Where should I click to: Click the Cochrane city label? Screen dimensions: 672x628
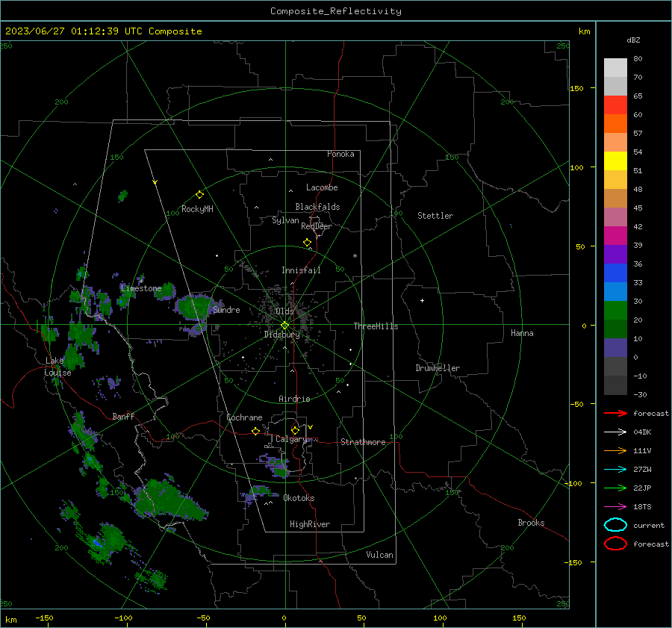[x=244, y=417]
